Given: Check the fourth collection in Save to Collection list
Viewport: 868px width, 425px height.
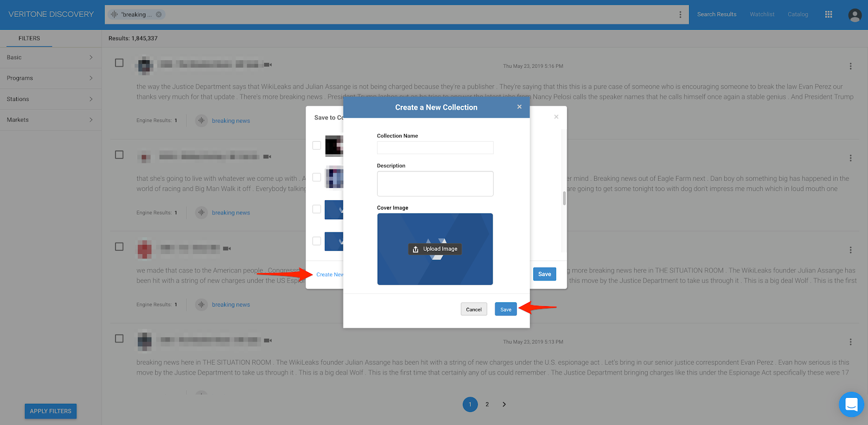Looking at the screenshot, I should click(x=317, y=241).
